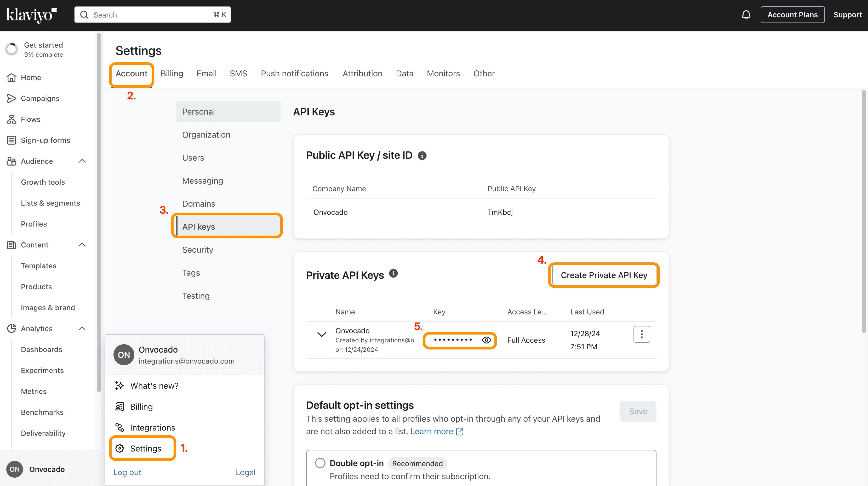Click the Support link
Screen dimensions: 868x486
tap(847, 15)
